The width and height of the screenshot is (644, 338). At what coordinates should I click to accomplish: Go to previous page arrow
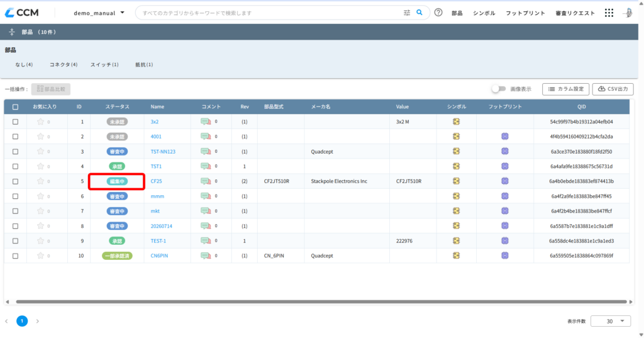point(6,321)
